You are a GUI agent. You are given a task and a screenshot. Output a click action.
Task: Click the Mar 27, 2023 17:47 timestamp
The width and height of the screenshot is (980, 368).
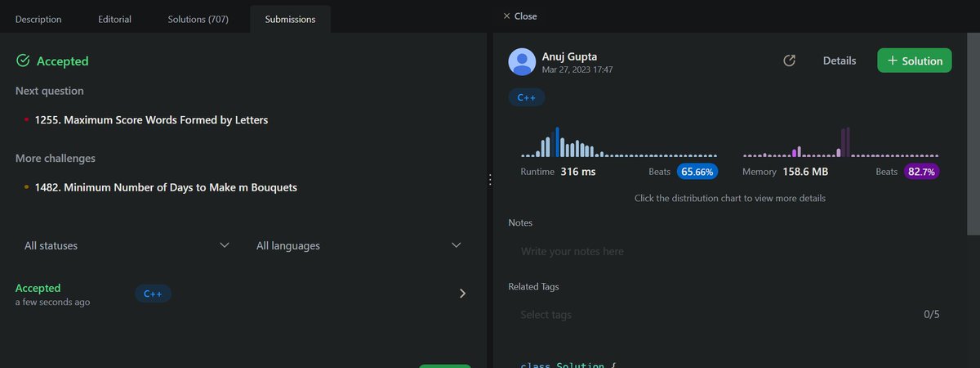coord(577,70)
